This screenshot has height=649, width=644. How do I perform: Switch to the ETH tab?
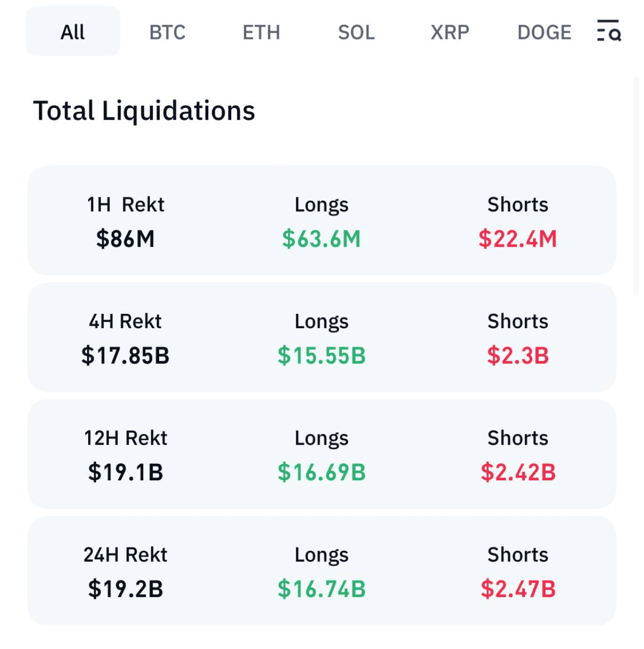(x=261, y=33)
